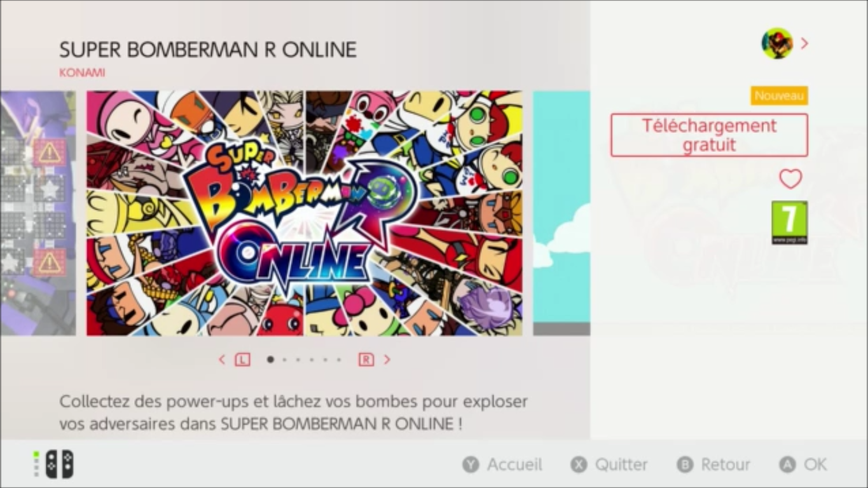The height and width of the screenshot is (488, 868).
Task: Open the PEGI 7 rating badge
Action: point(789,222)
